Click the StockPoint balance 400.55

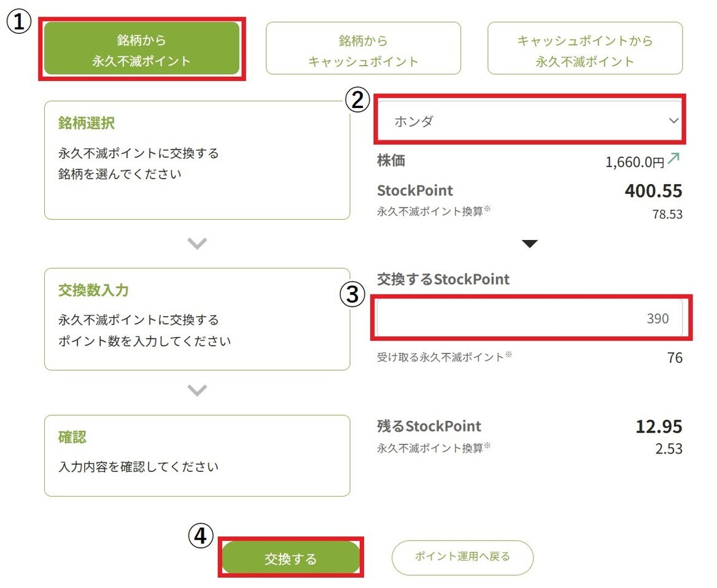coord(653,191)
